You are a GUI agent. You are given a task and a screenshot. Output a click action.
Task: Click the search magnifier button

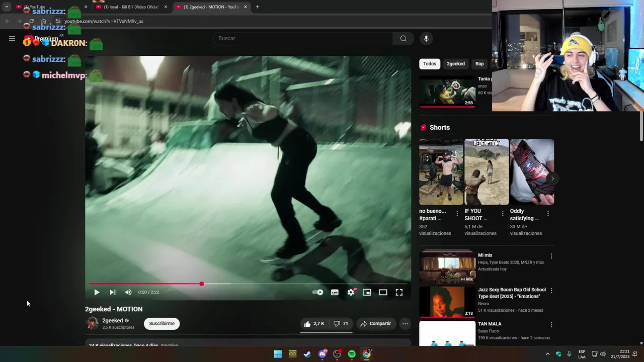click(x=404, y=38)
